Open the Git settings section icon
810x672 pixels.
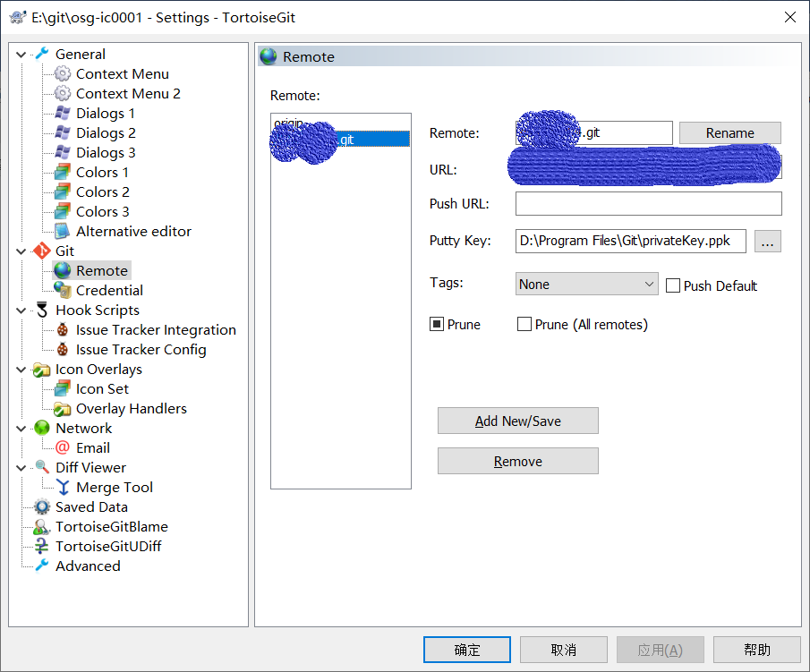point(40,251)
